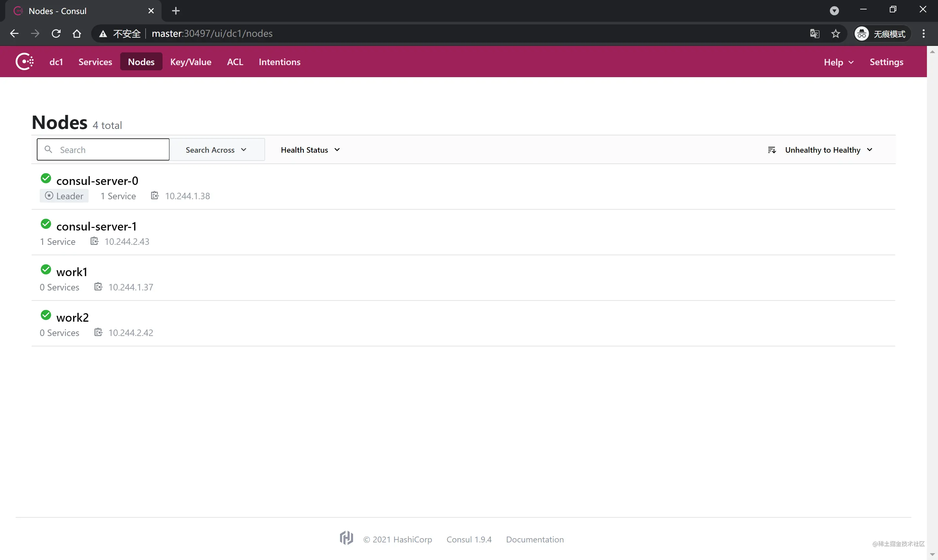Open node consul-server-0

(x=97, y=181)
